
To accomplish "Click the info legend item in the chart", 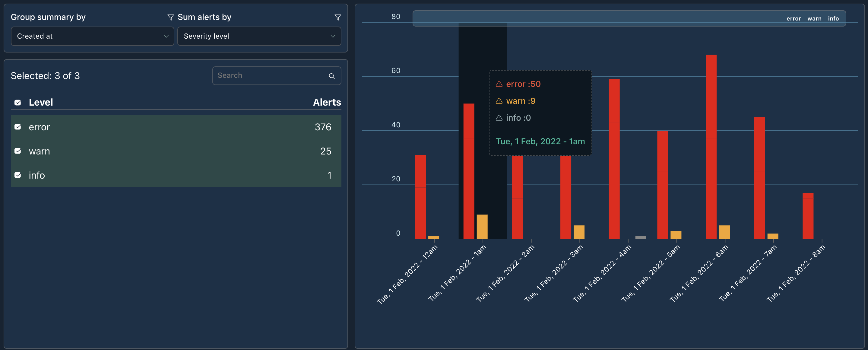I will [x=833, y=18].
